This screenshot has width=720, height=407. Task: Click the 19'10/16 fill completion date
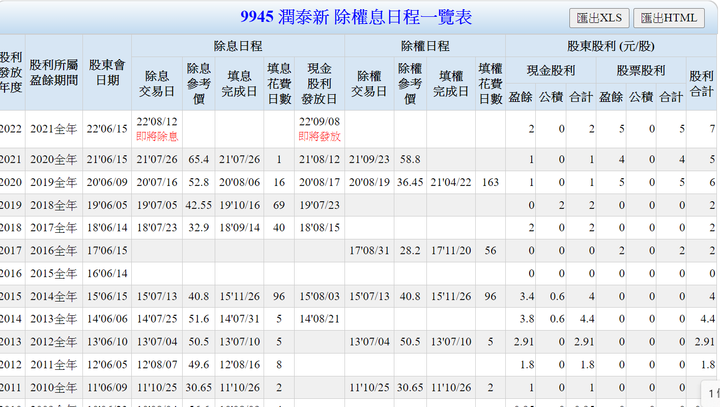point(239,205)
